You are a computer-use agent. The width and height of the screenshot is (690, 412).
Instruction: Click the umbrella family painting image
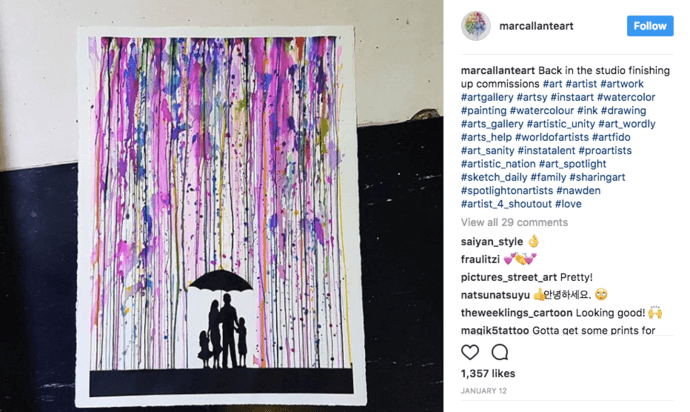221,216
